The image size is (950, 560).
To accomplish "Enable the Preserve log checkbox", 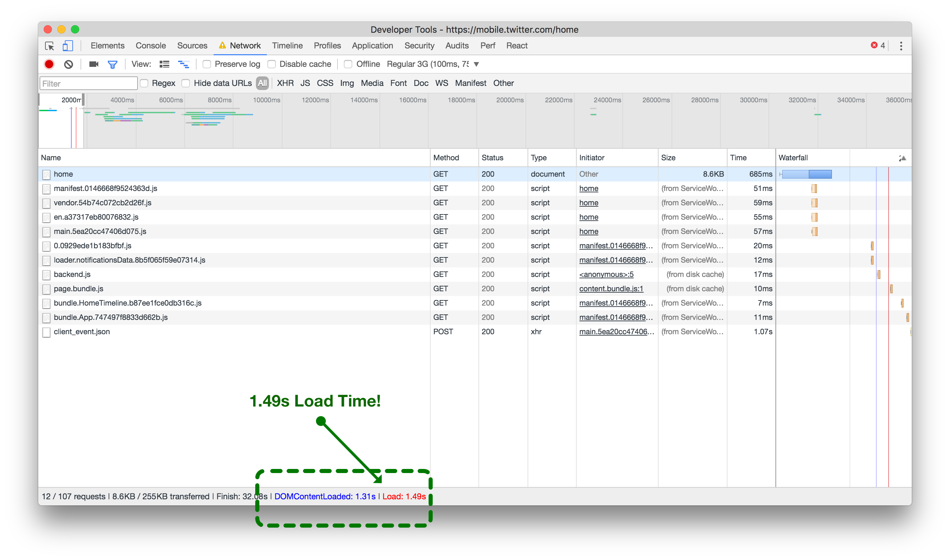I will (x=206, y=64).
